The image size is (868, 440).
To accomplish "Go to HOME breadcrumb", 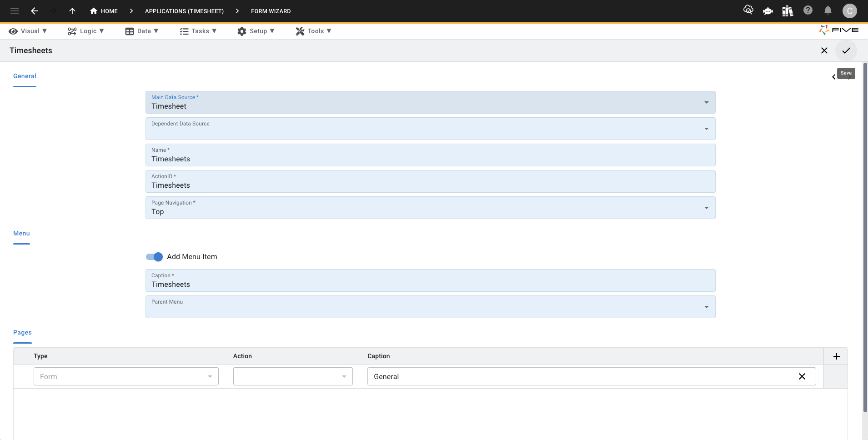I will click(104, 11).
